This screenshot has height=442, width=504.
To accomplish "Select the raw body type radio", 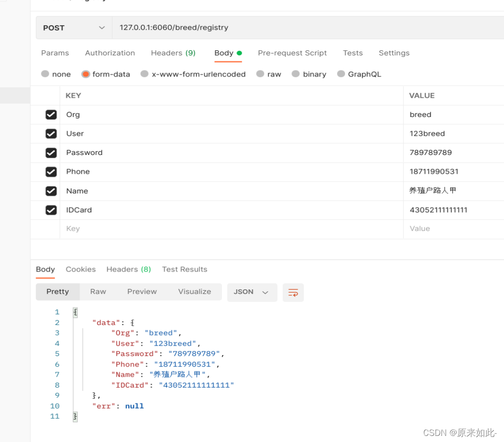I will (260, 74).
